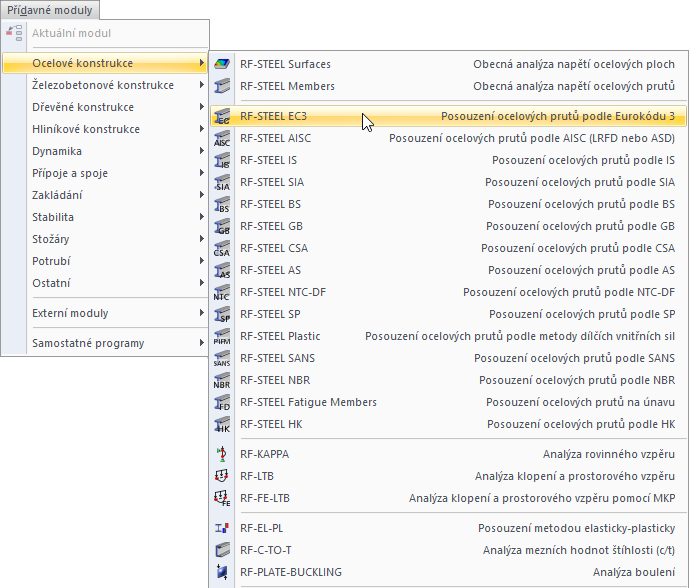Choose RF-STEEL Fatigue Members entry

point(308,402)
